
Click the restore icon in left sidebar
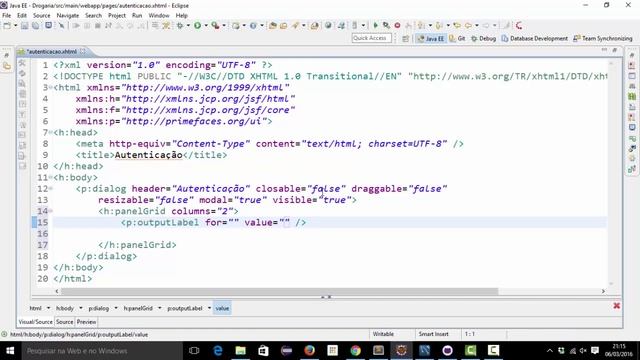[7, 55]
